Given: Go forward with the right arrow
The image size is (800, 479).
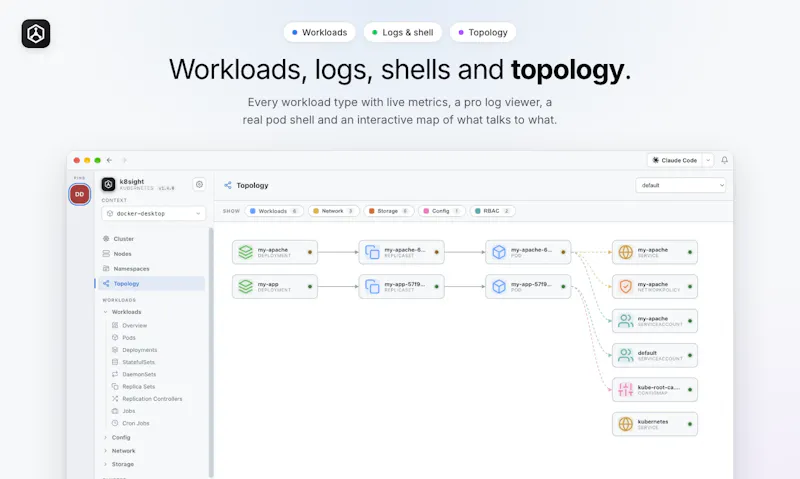Looking at the screenshot, I should click(x=124, y=160).
